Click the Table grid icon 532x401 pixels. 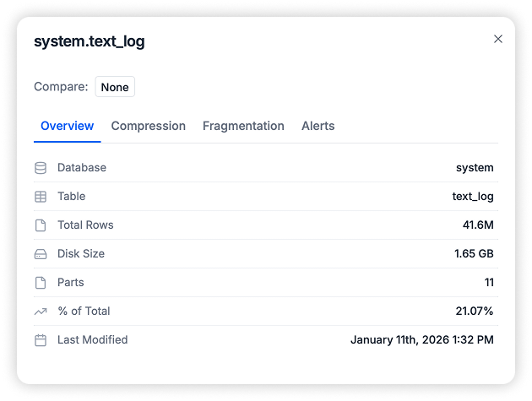point(41,197)
